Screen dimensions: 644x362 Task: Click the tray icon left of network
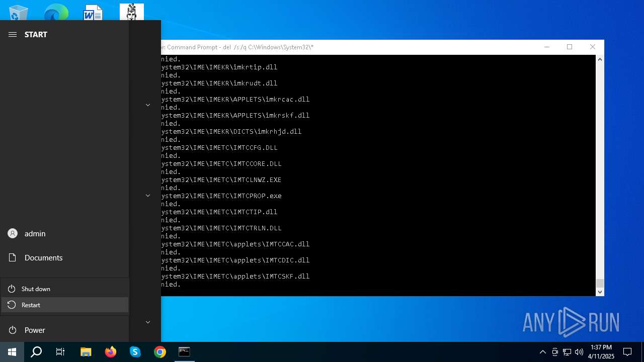tap(555, 352)
